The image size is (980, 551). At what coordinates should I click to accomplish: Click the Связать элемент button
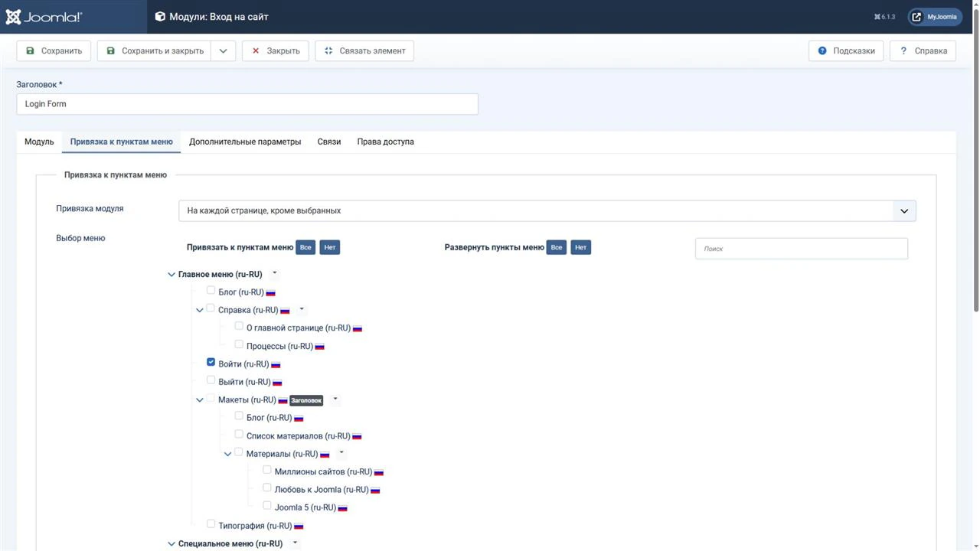(x=364, y=51)
